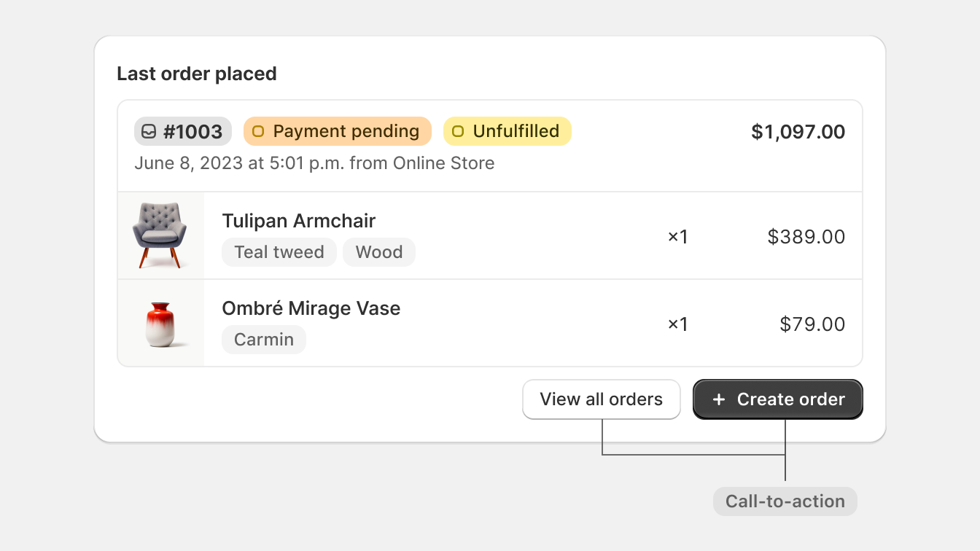Click the Call-to-action annotation label
The height and width of the screenshot is (551, 980).
pyautogui.click(x=785, y=501)
